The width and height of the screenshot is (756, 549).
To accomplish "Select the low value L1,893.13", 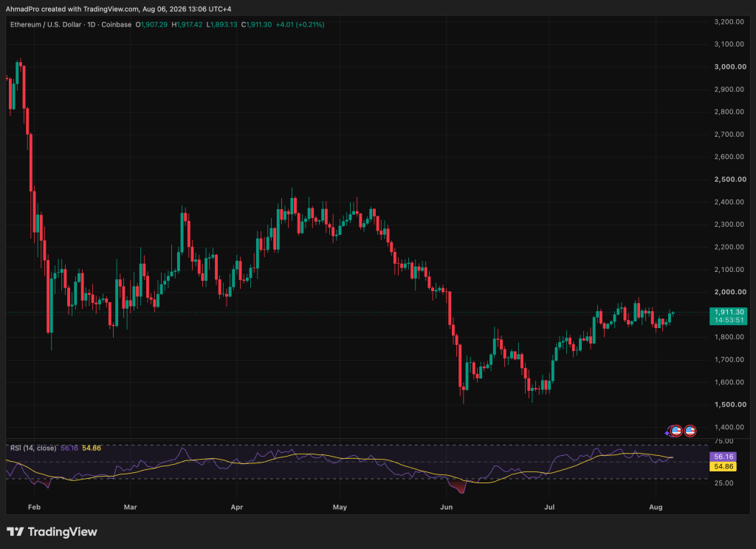I will point(221,24).
